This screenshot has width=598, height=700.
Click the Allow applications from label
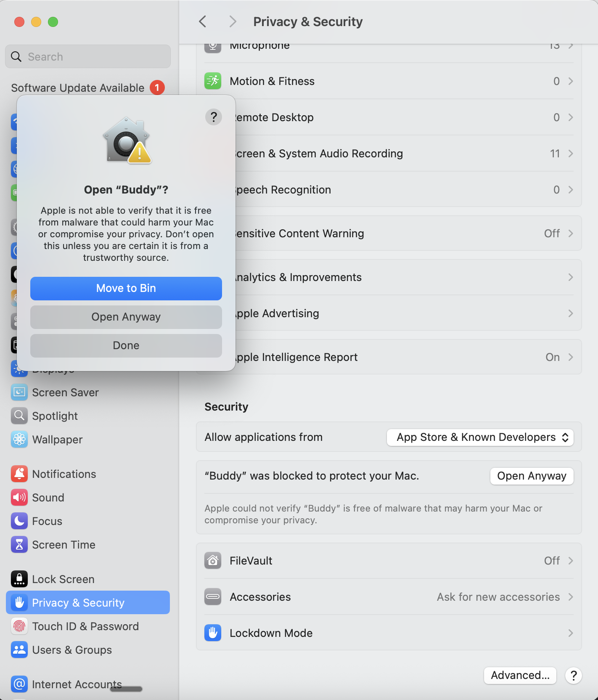point(264,437)
